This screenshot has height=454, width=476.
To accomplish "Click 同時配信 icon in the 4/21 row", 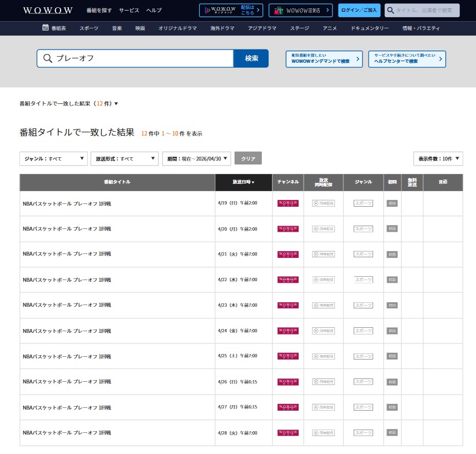I will pyautogui.click(x=323, y=255).
